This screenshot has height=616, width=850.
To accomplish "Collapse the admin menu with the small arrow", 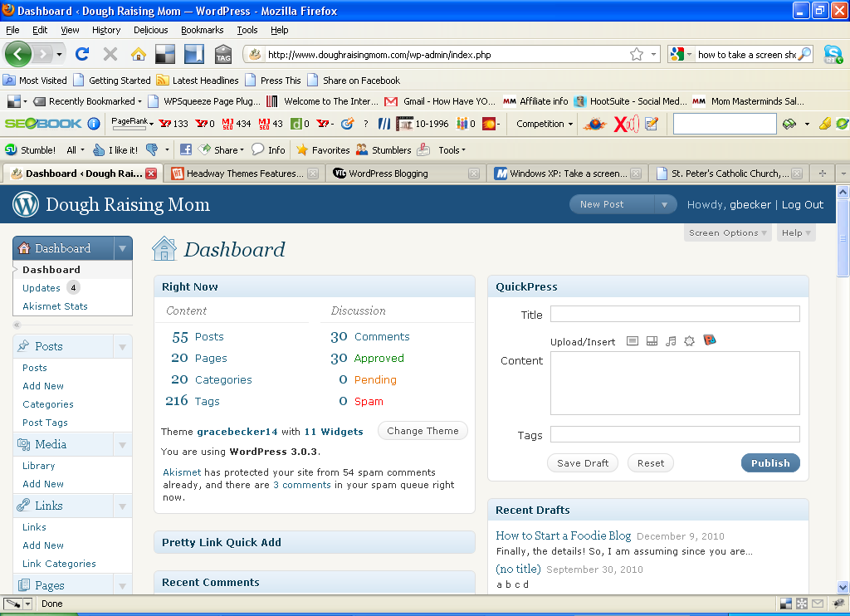I will click(17, 325).
